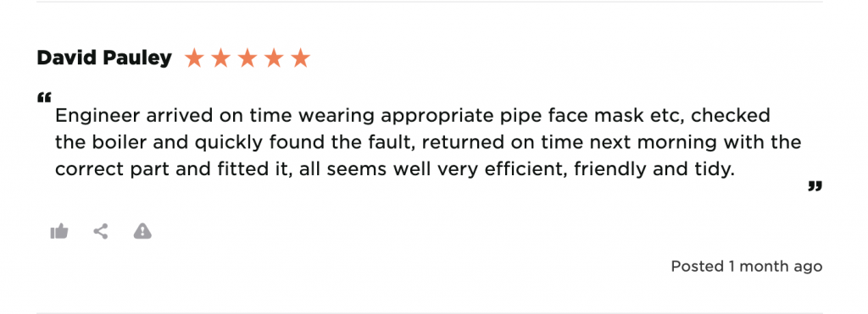Click the fourth orange rating star

pos(274,58)
